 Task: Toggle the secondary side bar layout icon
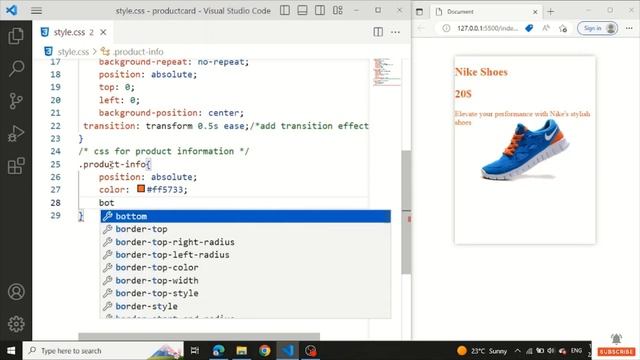point(320,11)
